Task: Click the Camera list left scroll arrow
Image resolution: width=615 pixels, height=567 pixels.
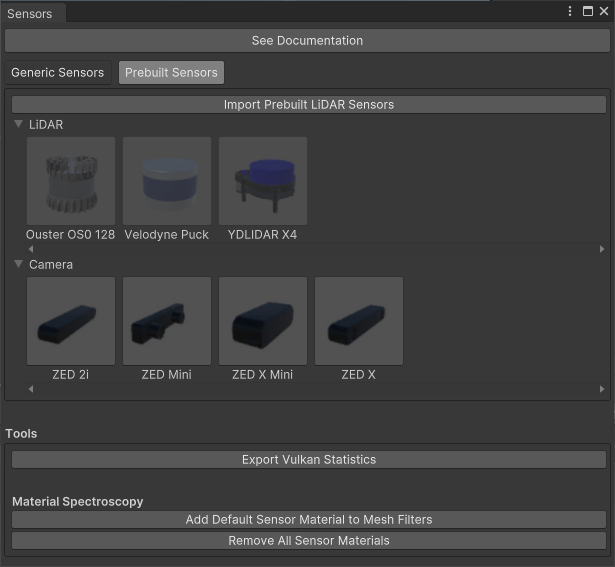Action: [31, 389]
